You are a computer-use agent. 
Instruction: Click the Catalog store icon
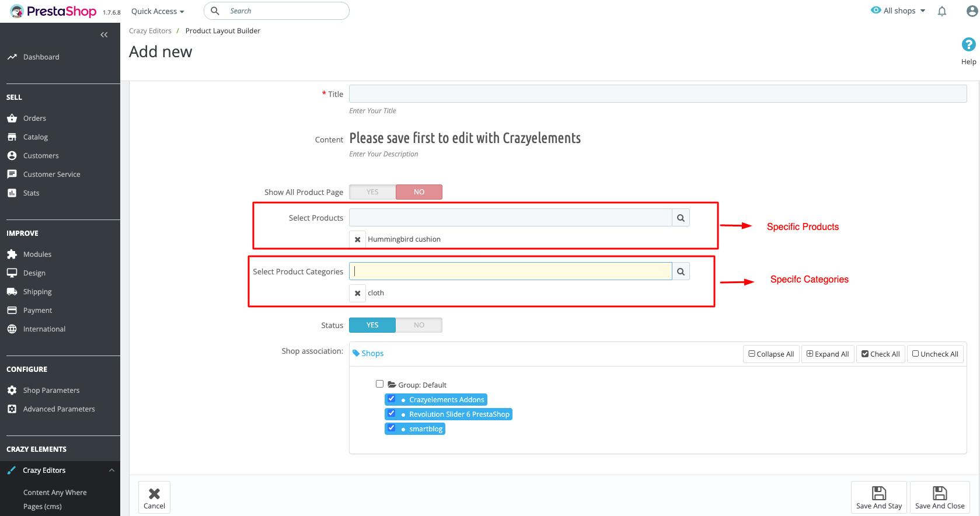point(12,137)
